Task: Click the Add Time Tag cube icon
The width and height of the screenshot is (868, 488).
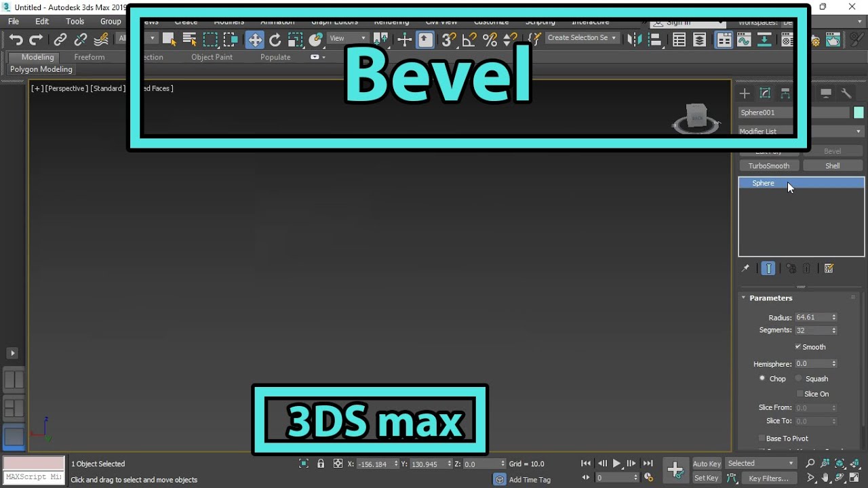Action: click(x=500, y=479)
